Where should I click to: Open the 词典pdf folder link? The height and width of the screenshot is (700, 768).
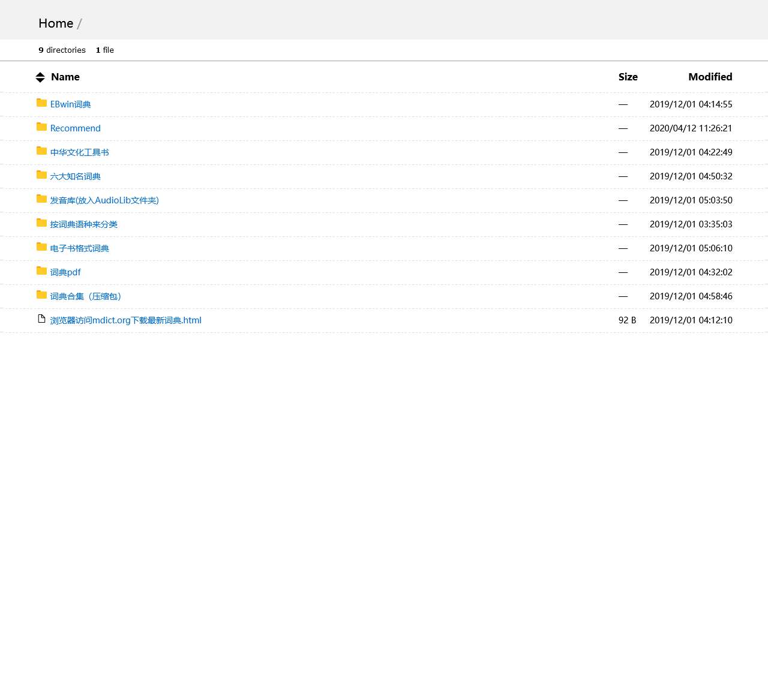pos(65,272)
